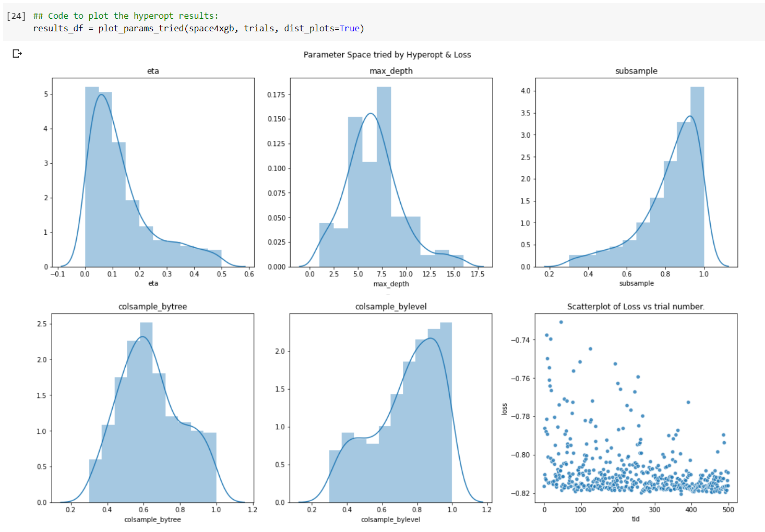Click the colsample_bytree x-axis label
765x532 pixels.
pos(153,519)
